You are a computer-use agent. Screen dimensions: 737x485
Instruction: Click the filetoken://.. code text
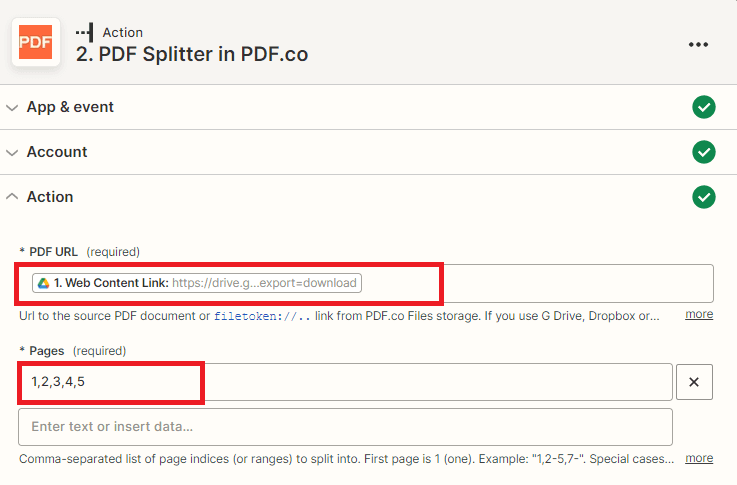262,316
